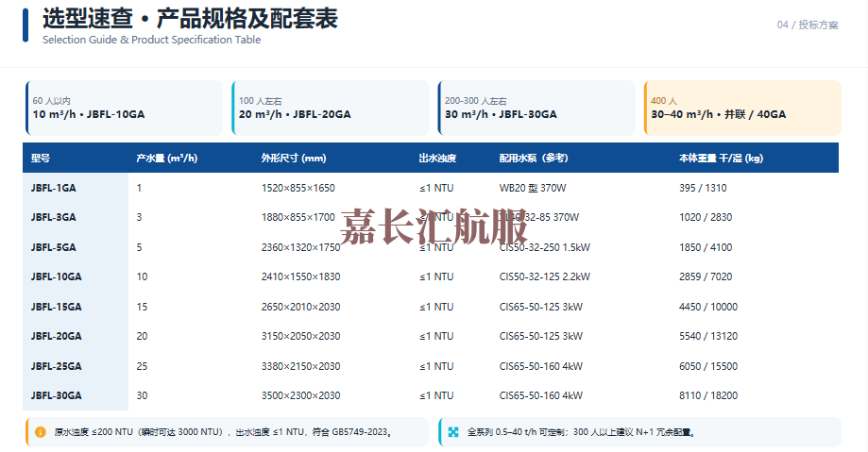Click dimensions cell 1880×855×1700
Image resolution: width=868 pixels, height=452 pixels.
298,217
